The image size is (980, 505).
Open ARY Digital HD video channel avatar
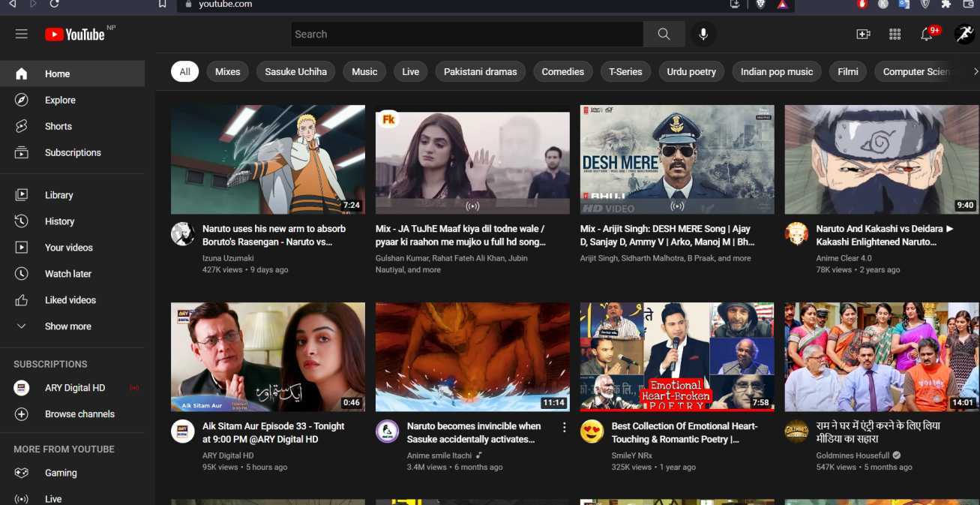[x=183, y=431]
